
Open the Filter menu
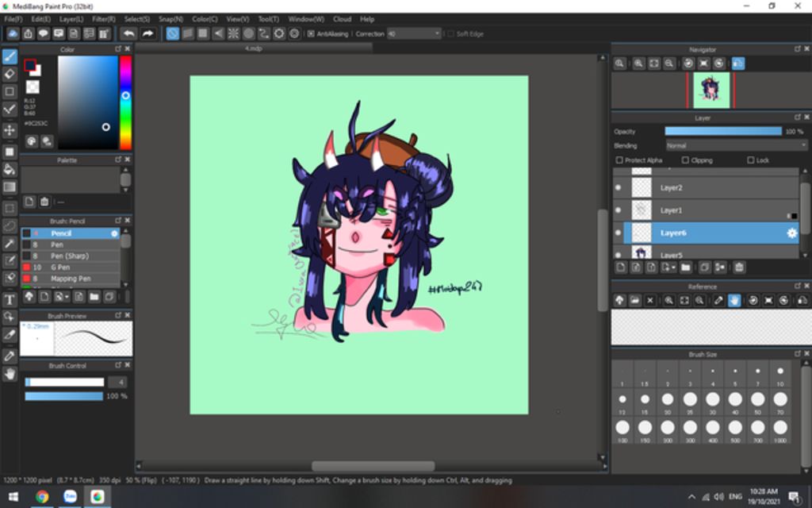coord(104,19)
